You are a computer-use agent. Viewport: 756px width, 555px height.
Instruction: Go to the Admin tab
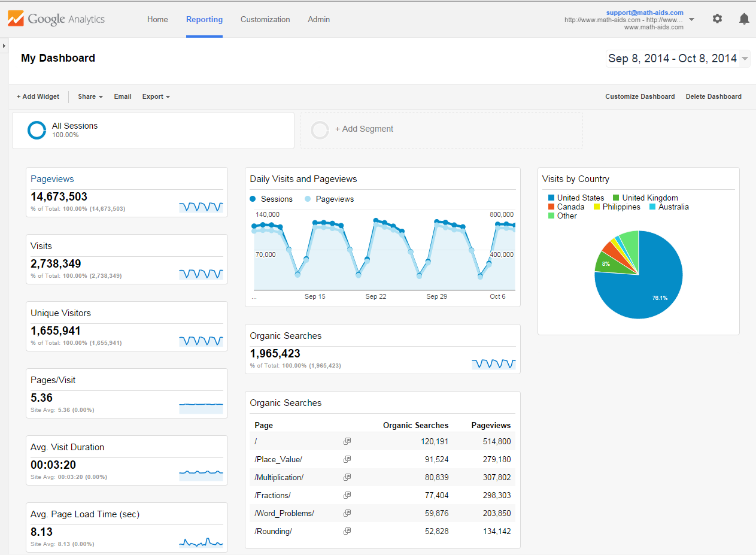[318, 19]
